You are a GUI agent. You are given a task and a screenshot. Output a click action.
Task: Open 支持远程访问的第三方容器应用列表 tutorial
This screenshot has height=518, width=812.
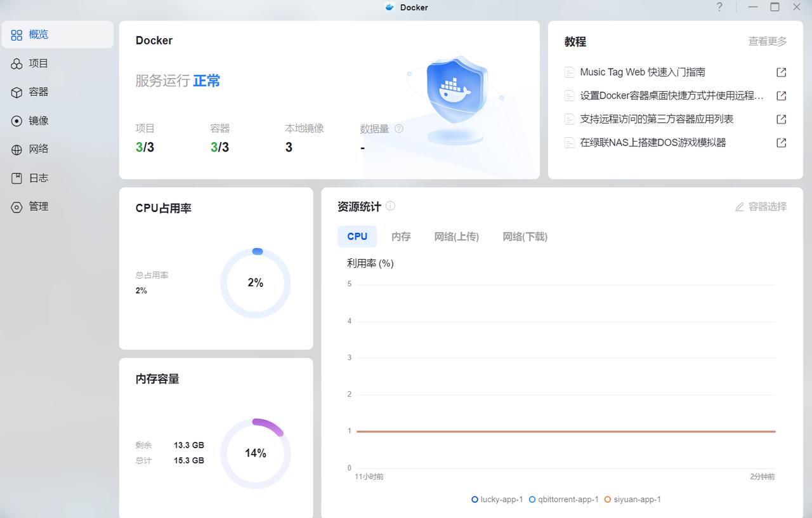point(657,119)
